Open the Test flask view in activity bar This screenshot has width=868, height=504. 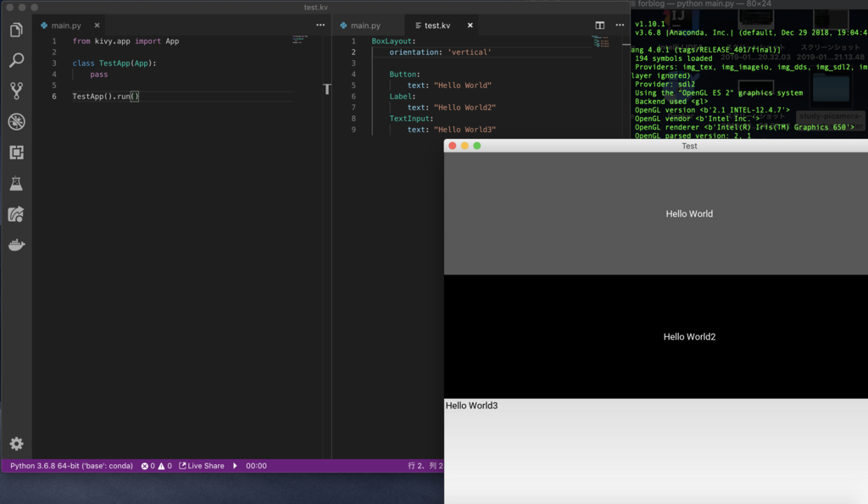tap(16, 183)
